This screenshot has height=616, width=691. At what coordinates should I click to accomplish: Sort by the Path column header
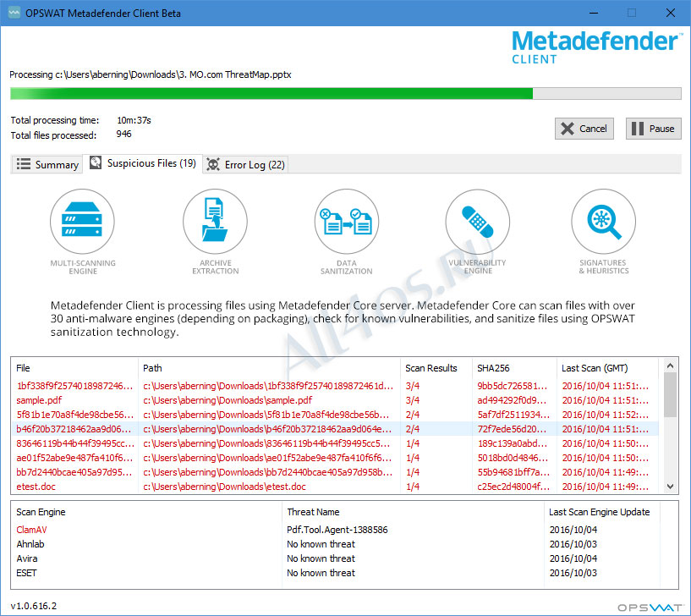pos(269,368)
